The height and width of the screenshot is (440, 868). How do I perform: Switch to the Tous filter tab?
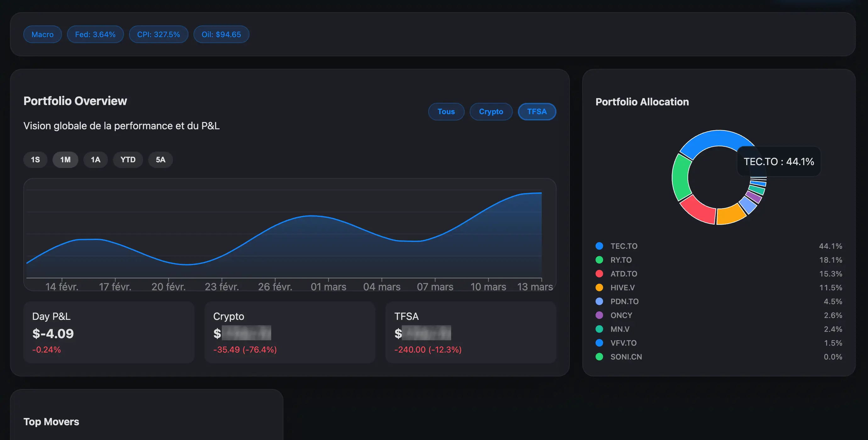(x=446, y=112)
